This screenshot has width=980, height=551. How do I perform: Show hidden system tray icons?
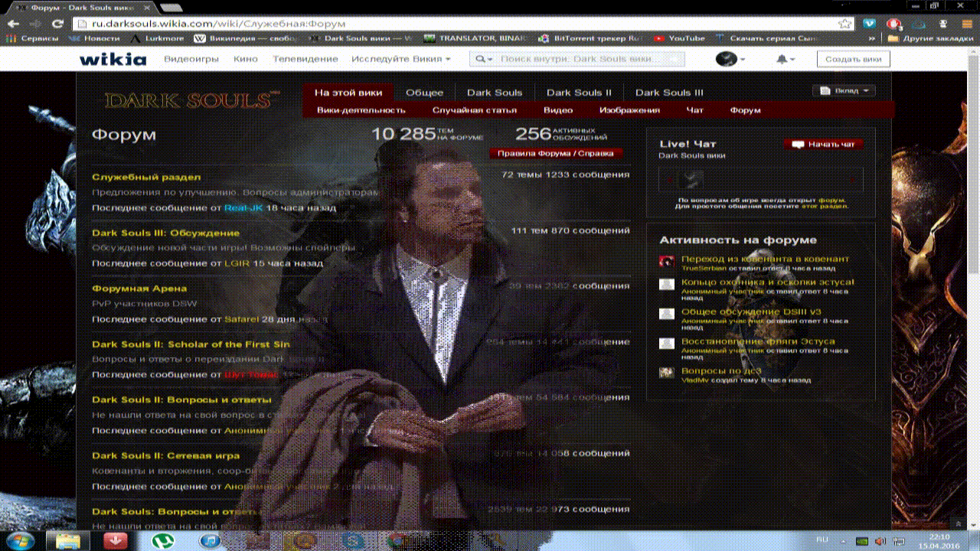coord(841,540)
